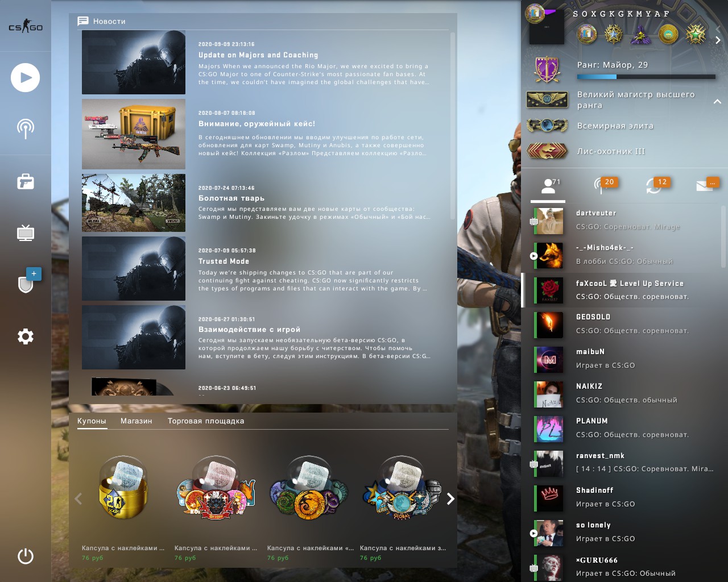This screenshot has width=728, height=582.
Task: Click the mail icon with the orange badge
Action: pyautogui.click(x=705, y=185)
